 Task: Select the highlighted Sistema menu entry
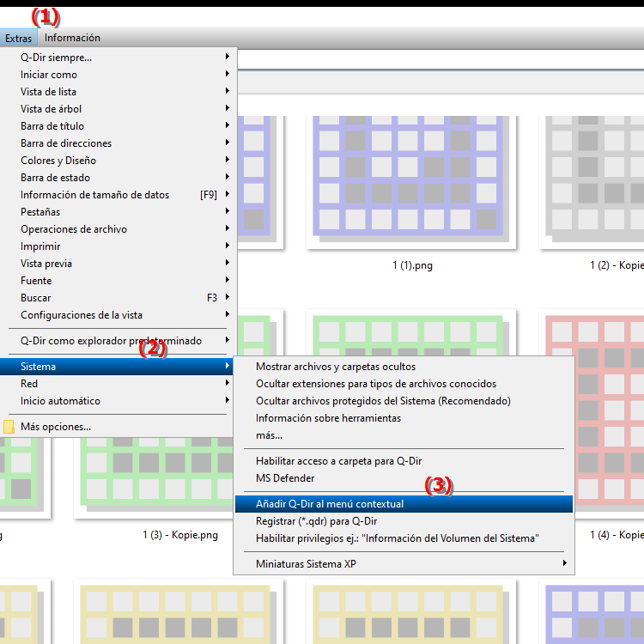pyautogui.click(x=117, y=367)
